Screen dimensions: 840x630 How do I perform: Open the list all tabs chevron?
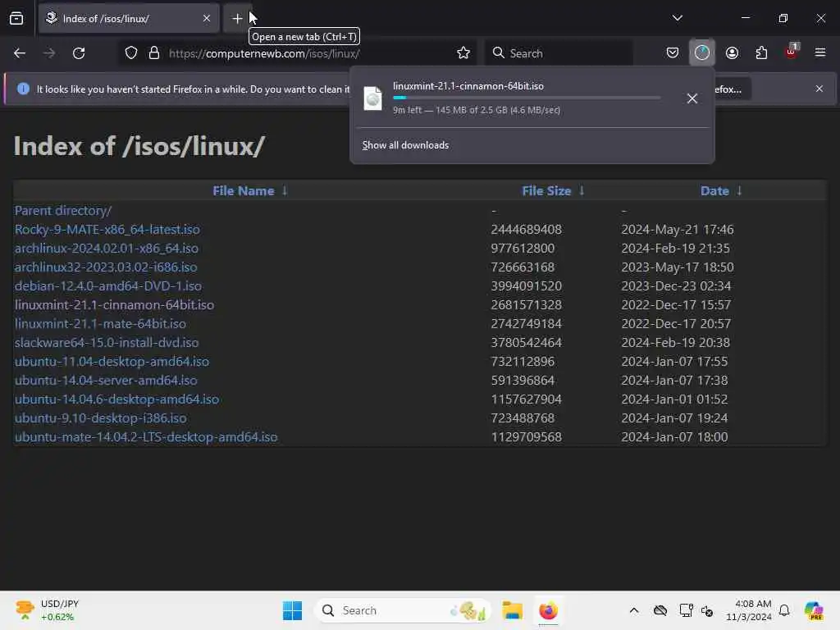677,18
